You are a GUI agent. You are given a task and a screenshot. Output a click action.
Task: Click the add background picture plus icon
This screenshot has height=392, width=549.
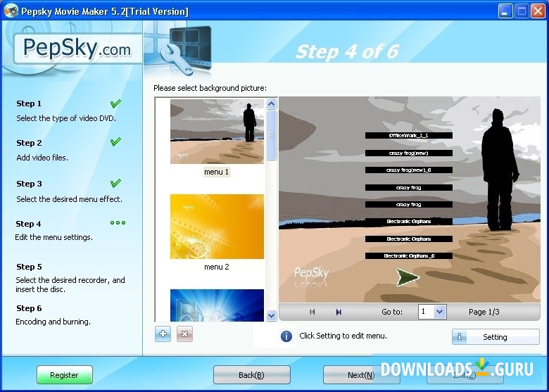click(163, 334)
